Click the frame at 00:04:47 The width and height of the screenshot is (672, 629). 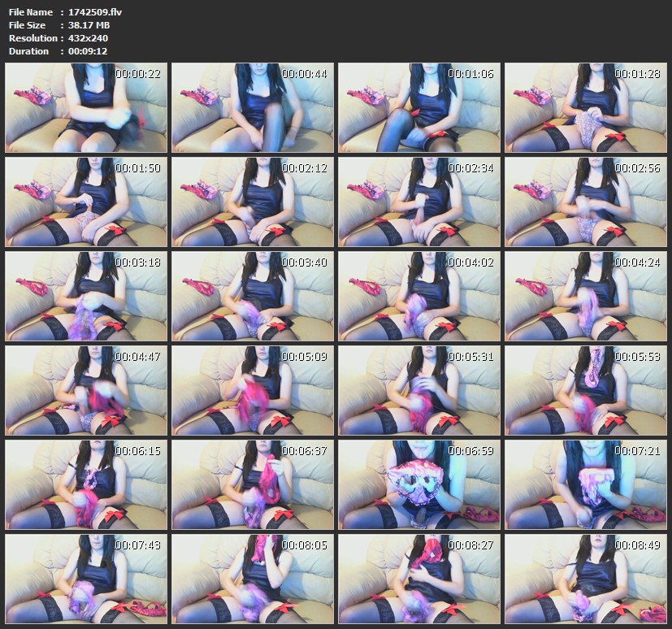86,390
